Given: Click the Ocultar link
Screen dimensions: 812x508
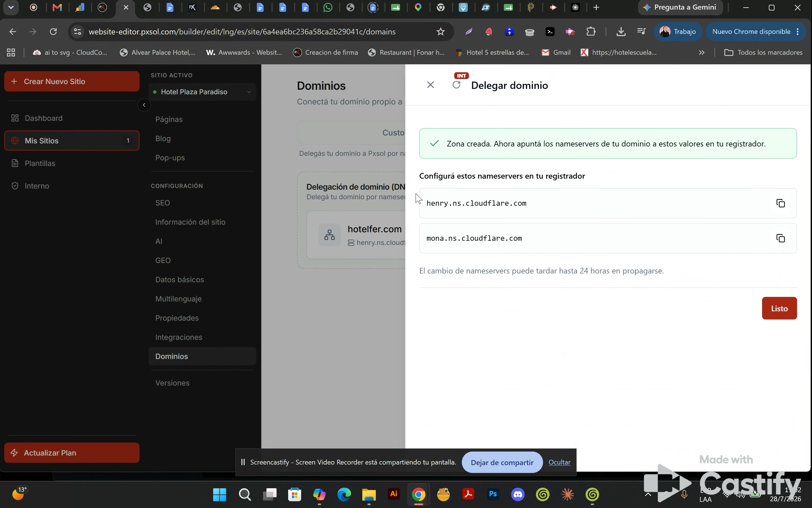Looking at the screenshot, I should point(559,462).
